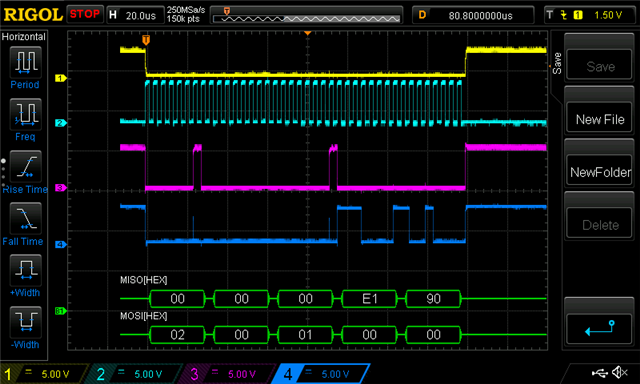This screenshot has height=384, width=640.
Task: Click the MOSI decoded byte 02
Action: [x=177, y=335]
